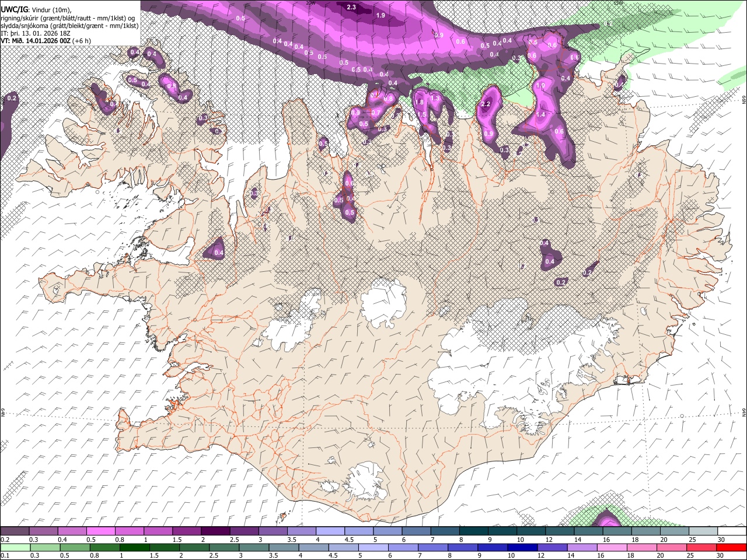This screenshot has width=747, height=560.
Task: Select the violet rain swatch labeled 12
Action: (553, 547)
